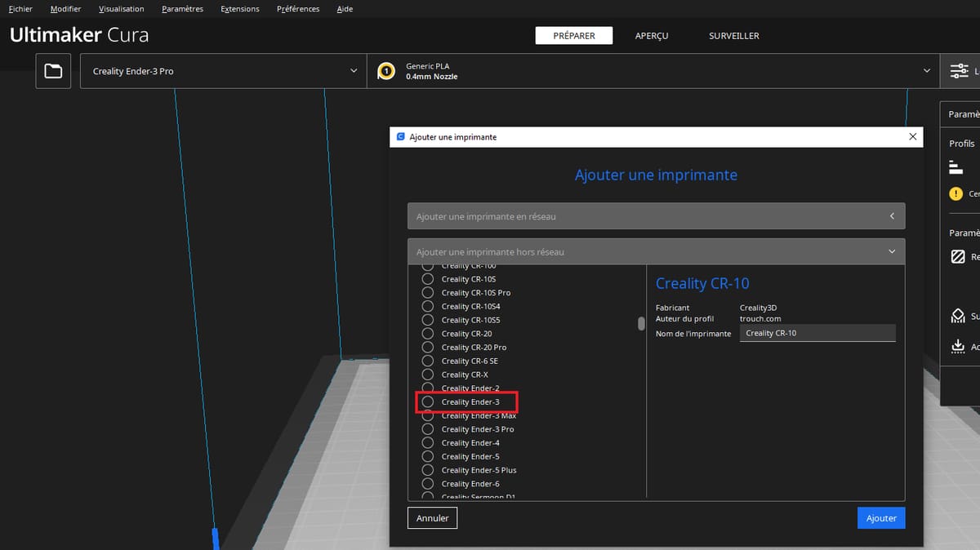The height and width of the screenshot is (550, 980).
Task: Collapse the Ajouter une imprimante hors réseau section
Action: [x=657, y=251]
